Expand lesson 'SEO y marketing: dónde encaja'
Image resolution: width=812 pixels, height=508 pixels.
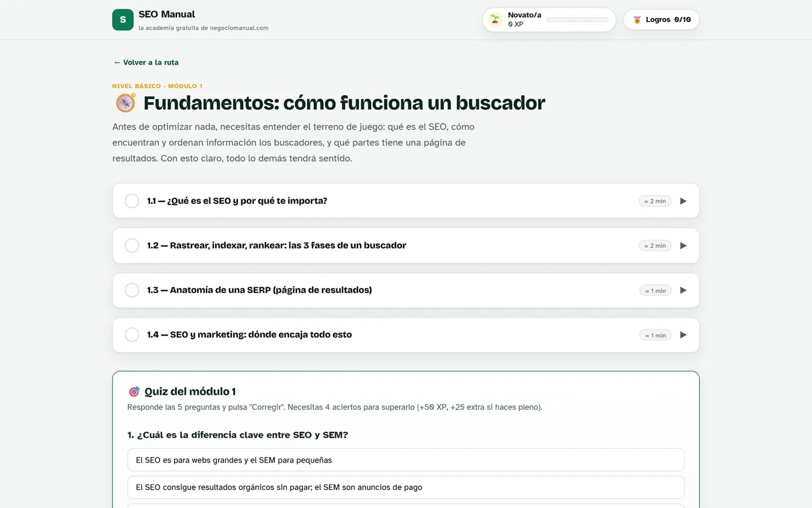(x=405, y=335)
